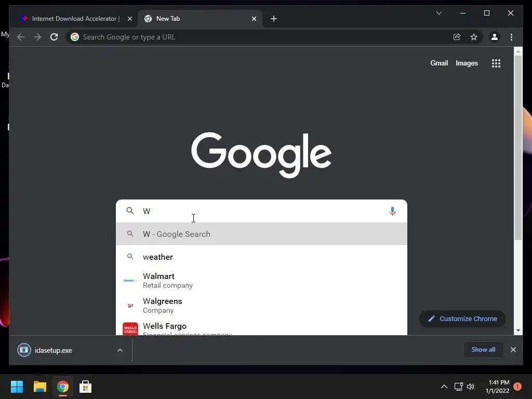
Task: Click the network icon in system tray
Action: click(x=458, y=387)
